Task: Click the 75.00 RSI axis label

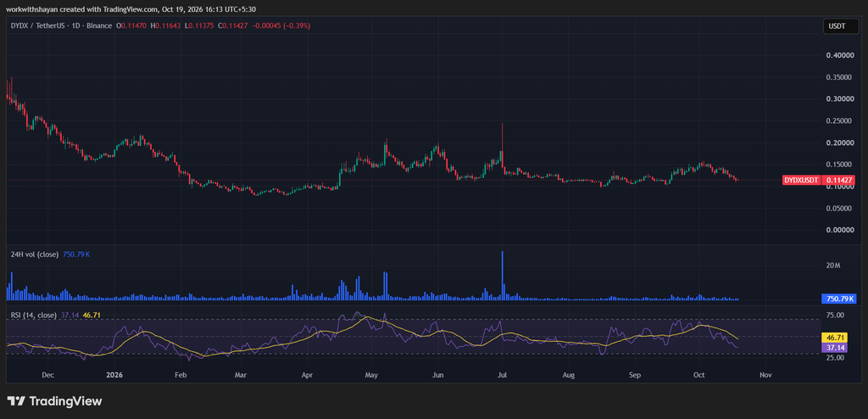Action: [x=835, y=316]
